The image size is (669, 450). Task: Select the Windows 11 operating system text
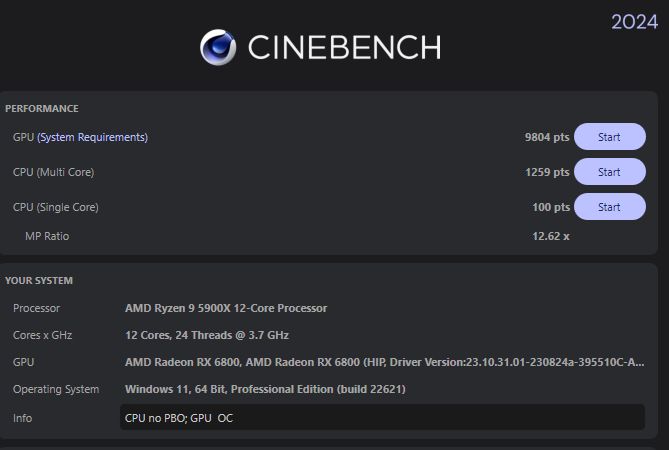(265, 389)
